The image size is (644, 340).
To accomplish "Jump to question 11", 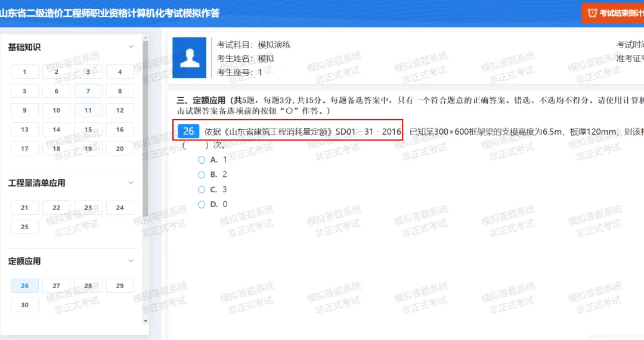I will point(88,110).
